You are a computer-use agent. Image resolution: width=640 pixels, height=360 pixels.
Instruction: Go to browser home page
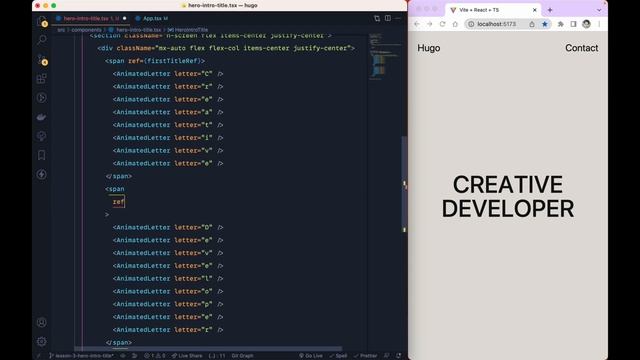coord(456,24)
